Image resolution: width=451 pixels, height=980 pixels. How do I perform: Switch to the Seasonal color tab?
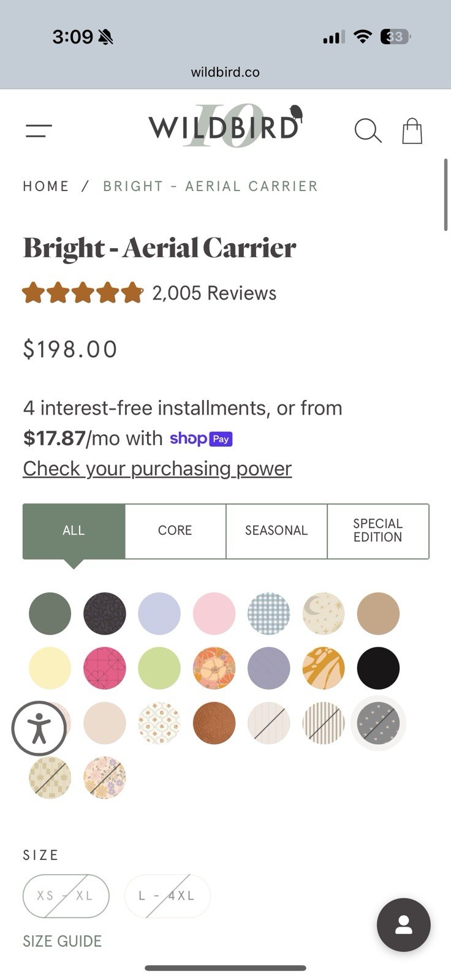(x=276, y=531)
